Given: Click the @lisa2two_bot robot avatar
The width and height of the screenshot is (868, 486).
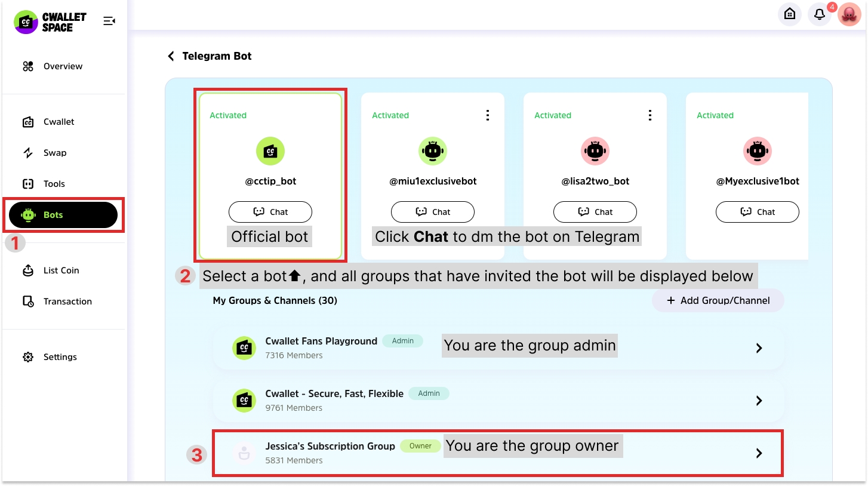Looking at the screenshot, I should [x=595, y=152].
